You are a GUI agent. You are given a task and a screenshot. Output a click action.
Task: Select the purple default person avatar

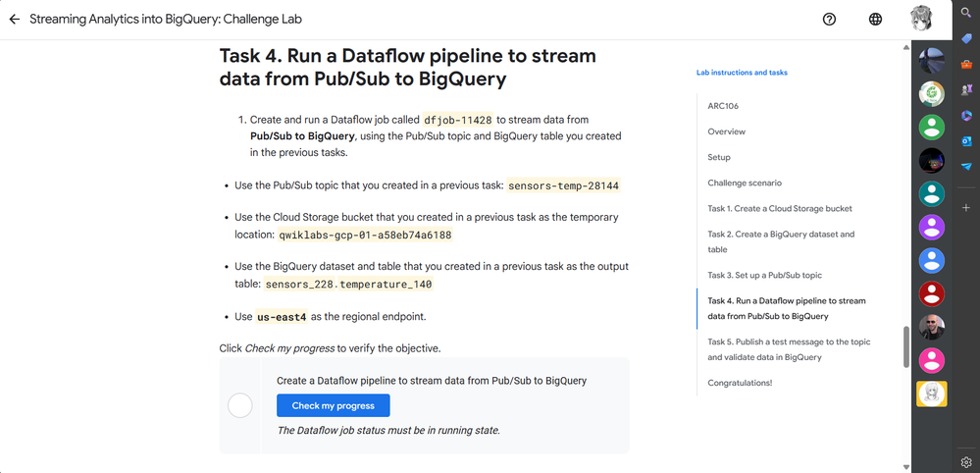click(931, 228)
